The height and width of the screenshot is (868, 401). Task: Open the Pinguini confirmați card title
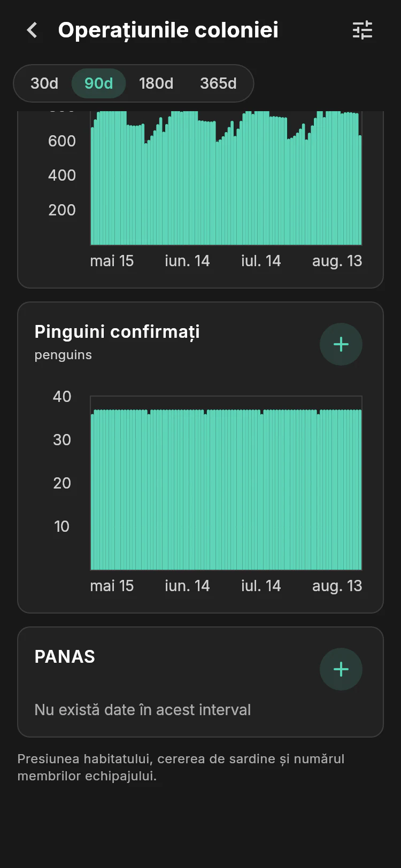(117, 331)
